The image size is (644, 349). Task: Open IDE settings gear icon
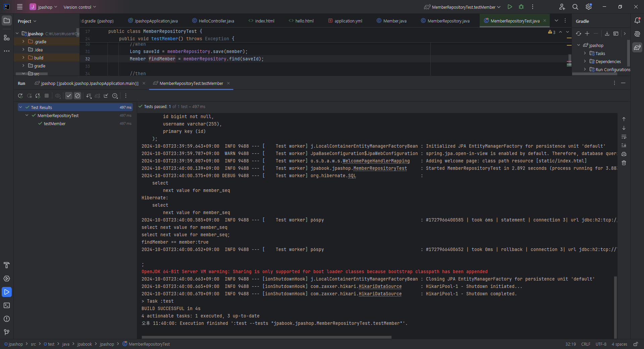[589, 7]
